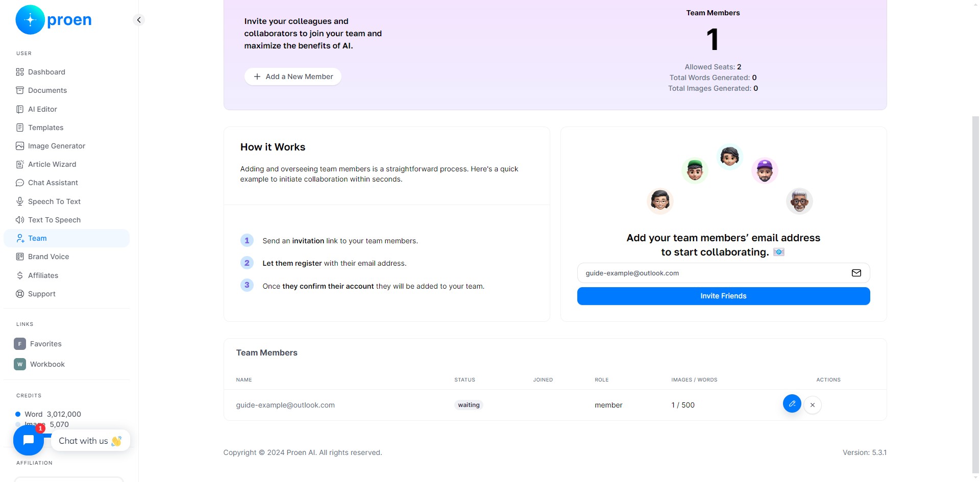This screenshot has width=980, height=482.
Task: Click the ROLE column header
Action: 602,380
